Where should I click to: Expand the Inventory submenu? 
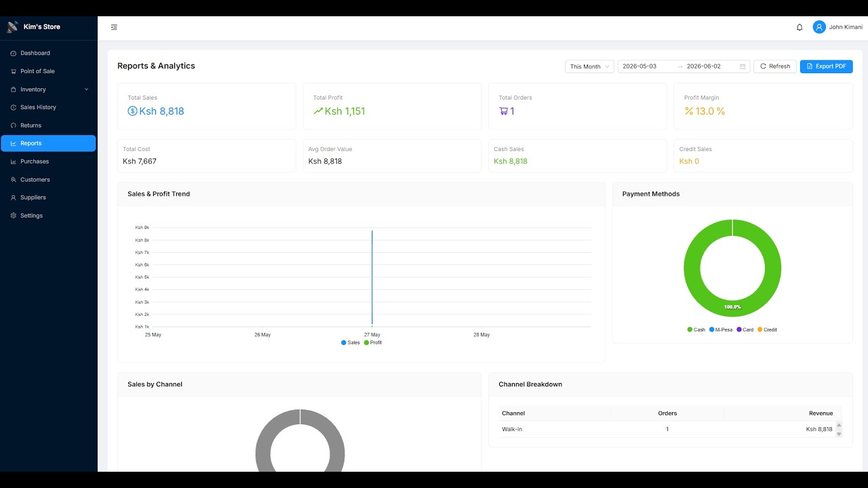coord(48,89)
